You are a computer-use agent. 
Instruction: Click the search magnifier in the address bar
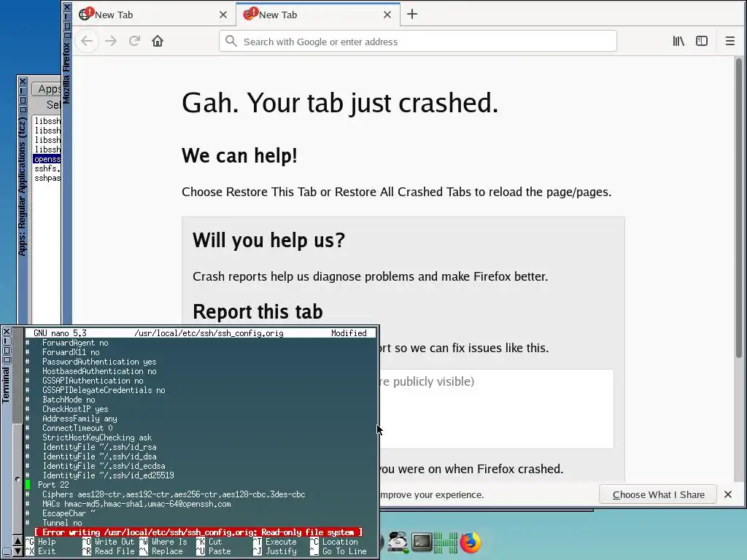[231, 42]
